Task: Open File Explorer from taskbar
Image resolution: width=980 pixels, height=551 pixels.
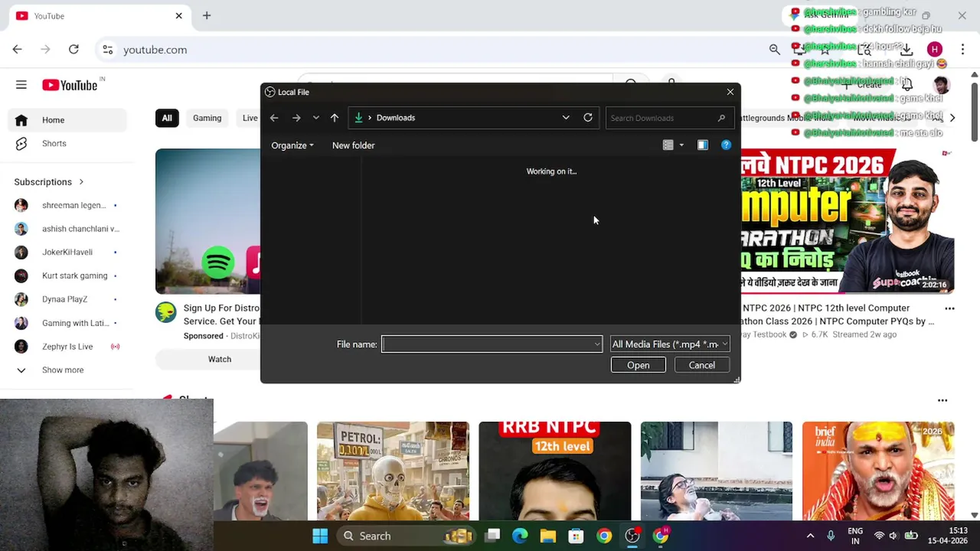Action: pos(548,536)
